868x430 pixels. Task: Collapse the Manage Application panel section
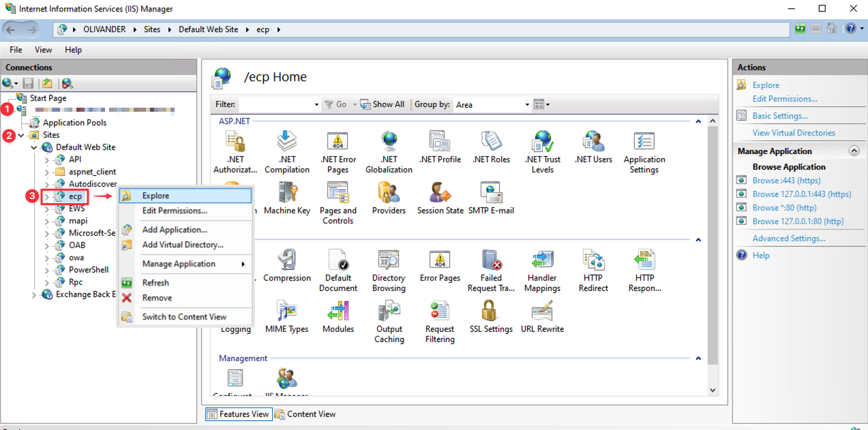pyautogui.click(x=853, y=151)
